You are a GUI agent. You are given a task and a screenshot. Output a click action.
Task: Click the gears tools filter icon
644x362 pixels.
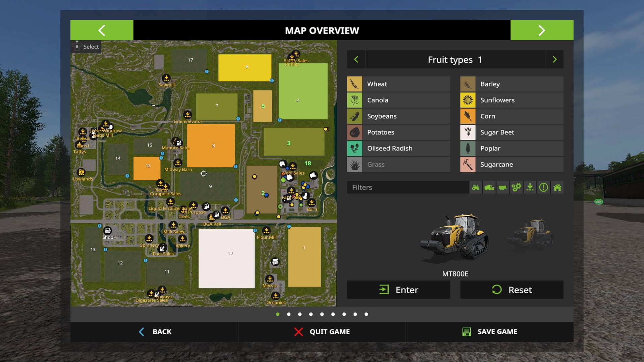516,187
